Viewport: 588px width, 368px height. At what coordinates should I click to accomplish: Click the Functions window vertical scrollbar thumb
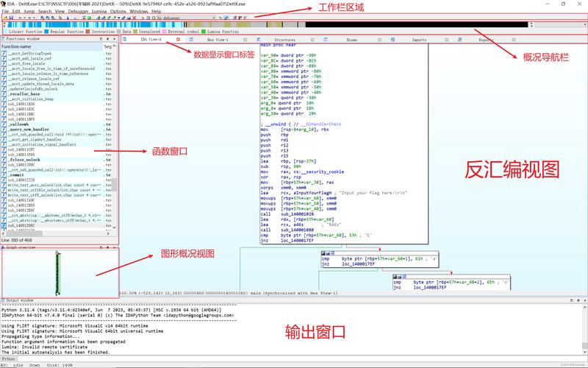pos(115,185)
